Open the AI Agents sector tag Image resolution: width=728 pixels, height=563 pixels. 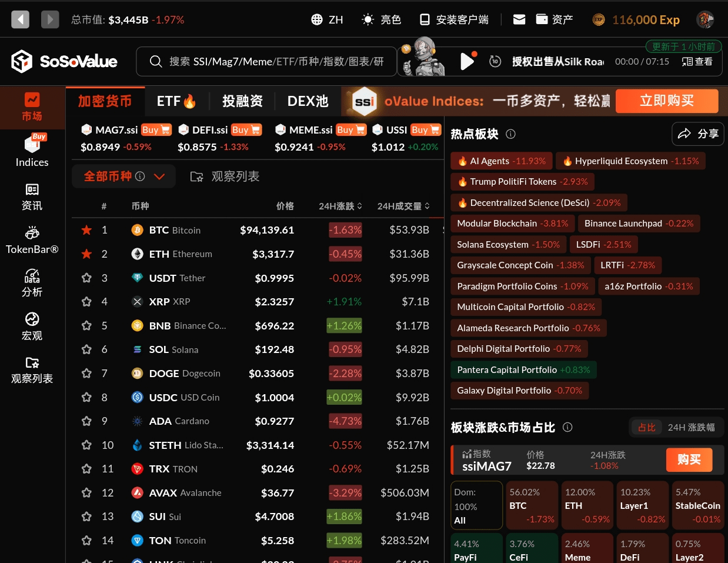click(x=502, y=161)
